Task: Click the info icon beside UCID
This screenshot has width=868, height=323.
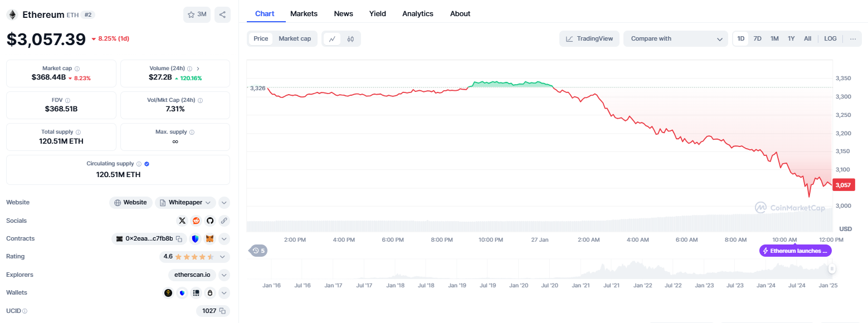Action: tap(25, 311)
